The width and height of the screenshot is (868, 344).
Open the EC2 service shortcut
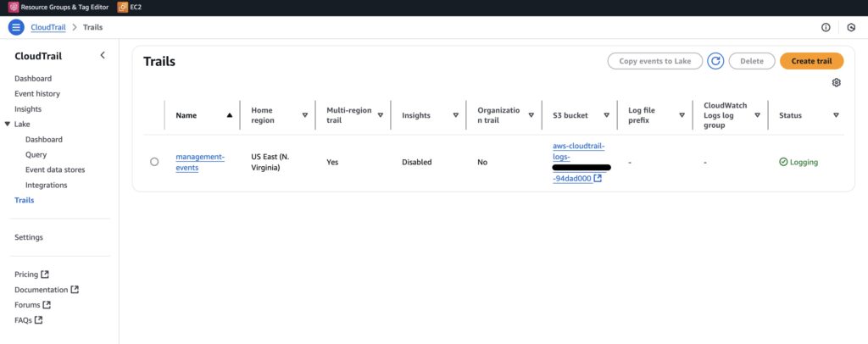(130, 7)
